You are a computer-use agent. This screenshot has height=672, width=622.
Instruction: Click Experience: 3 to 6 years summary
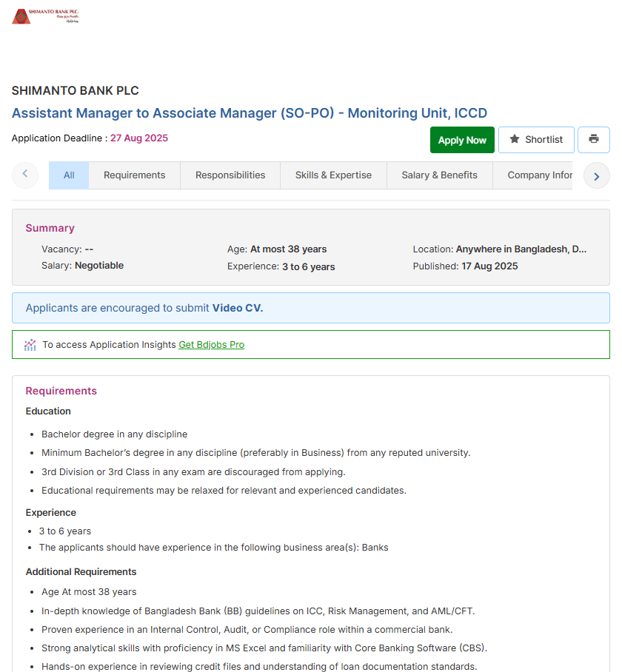[x=281, y=266]
